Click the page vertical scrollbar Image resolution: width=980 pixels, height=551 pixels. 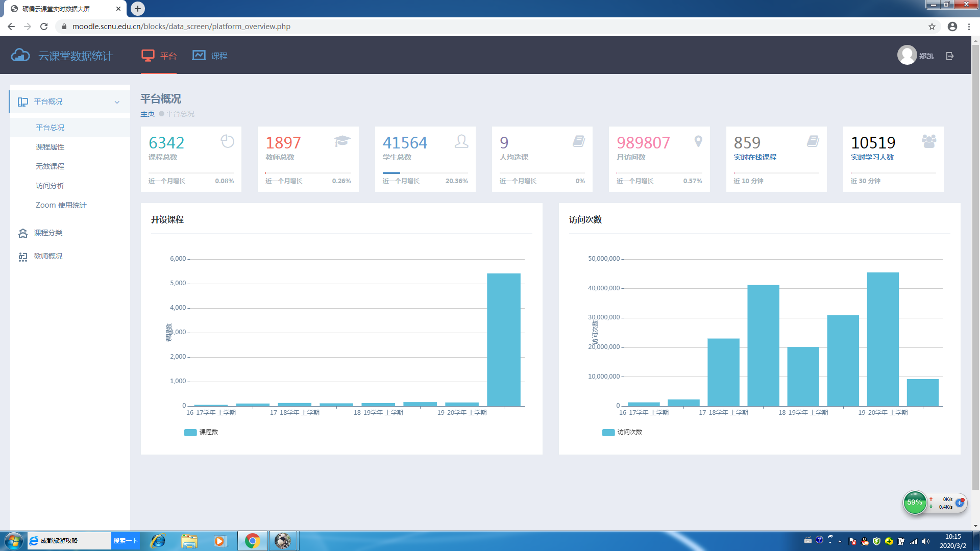(975, 268)
